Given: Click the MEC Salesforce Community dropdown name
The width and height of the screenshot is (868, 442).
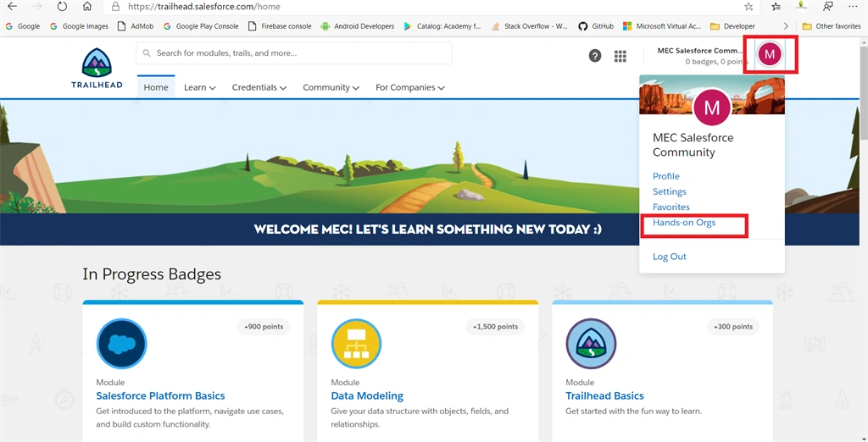Looking at the screenshot, I should pyautogui.click(x=693, y=145).
